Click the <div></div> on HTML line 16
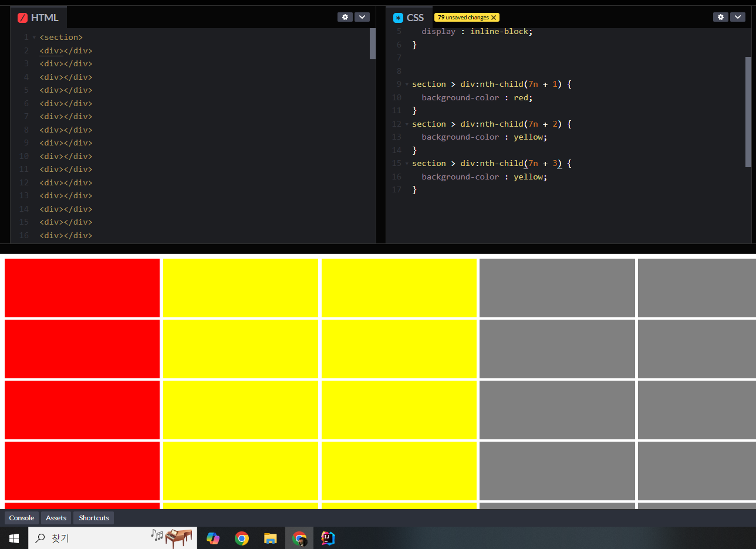Screen dimensions: 756x549 66,235
